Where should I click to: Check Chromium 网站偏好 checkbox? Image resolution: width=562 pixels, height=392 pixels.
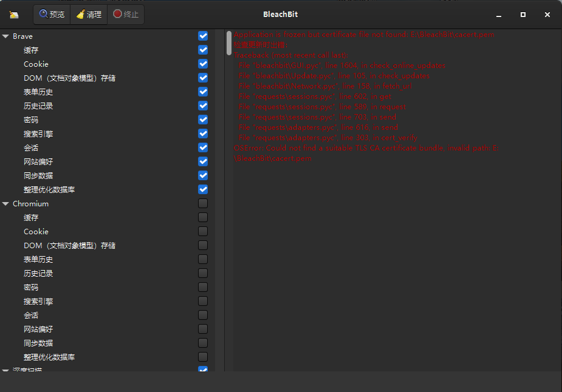[x=203, y=329]
